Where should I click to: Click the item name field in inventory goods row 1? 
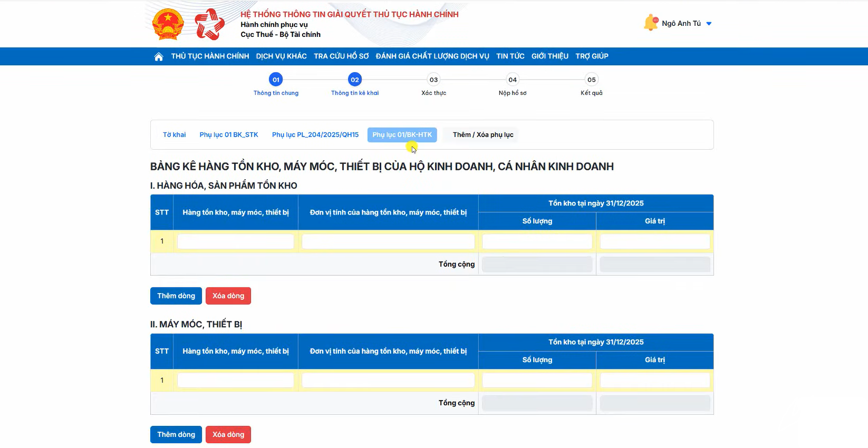coord(236,241)
